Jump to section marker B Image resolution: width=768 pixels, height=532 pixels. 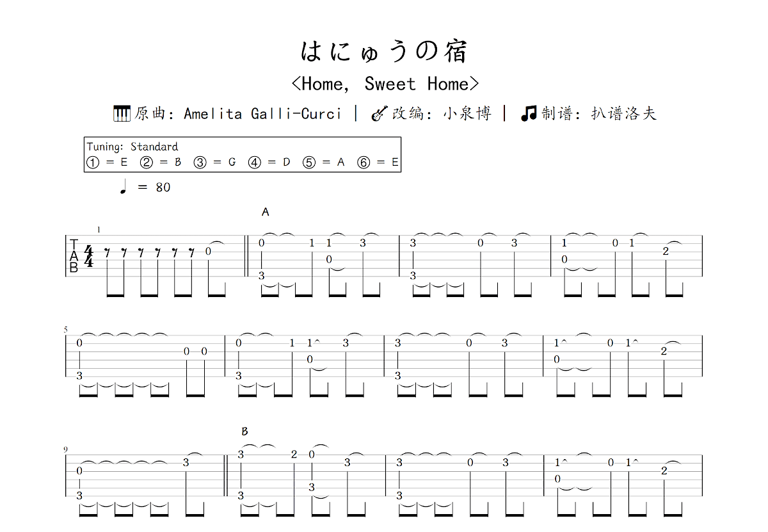(x=244, y=431)
